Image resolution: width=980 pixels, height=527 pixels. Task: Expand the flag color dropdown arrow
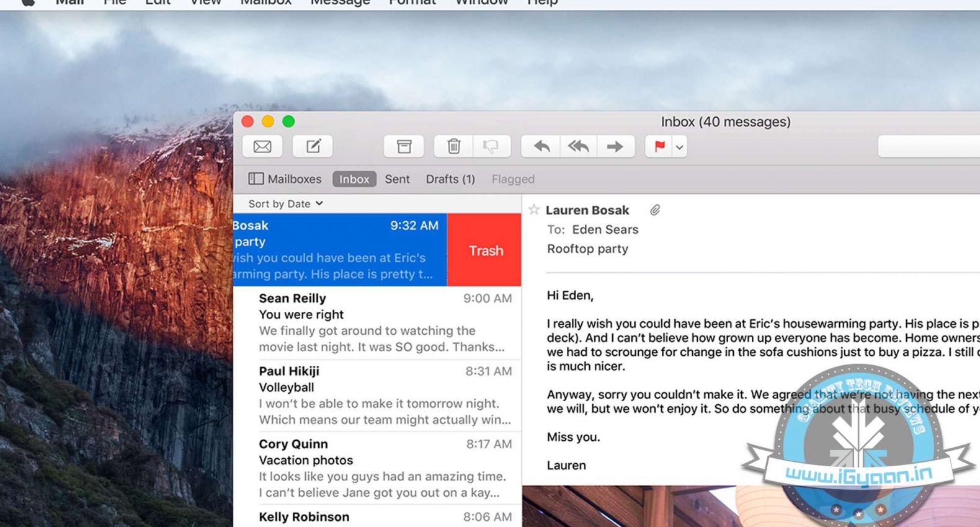[x=680, y=148]
